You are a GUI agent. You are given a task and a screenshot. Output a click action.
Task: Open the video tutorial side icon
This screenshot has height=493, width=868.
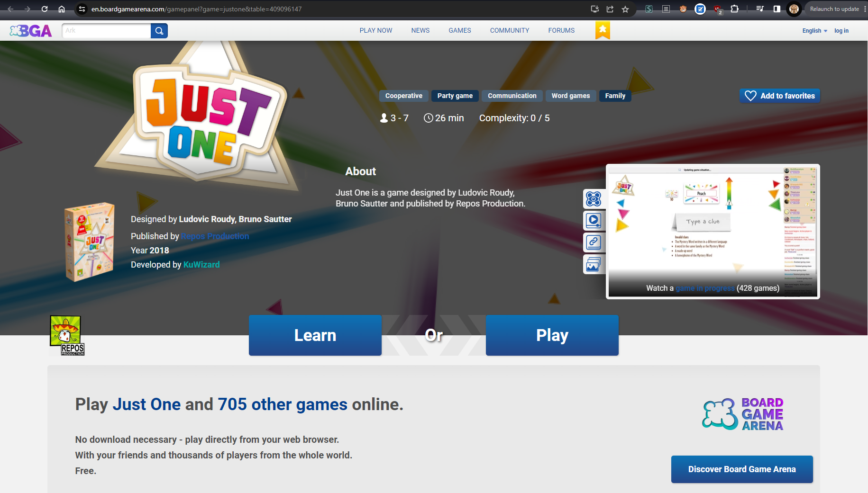click(594, 220)
